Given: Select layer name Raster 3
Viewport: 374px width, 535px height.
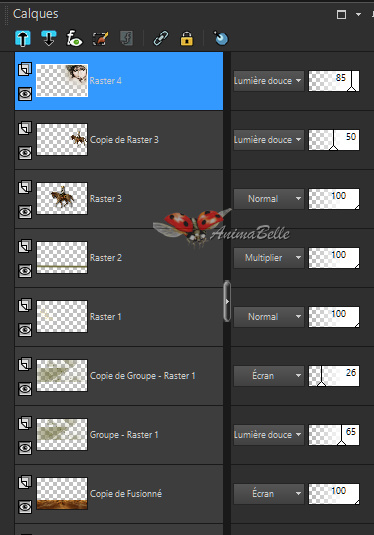Looking at the screenshot, I should (105, 199).
